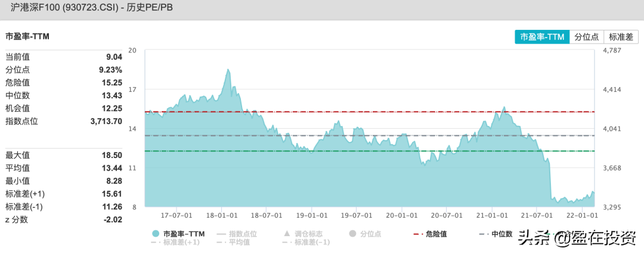644x254 pixels.
Task: Switch to the 标准差 tab
Action: click(x=621, y=36)
